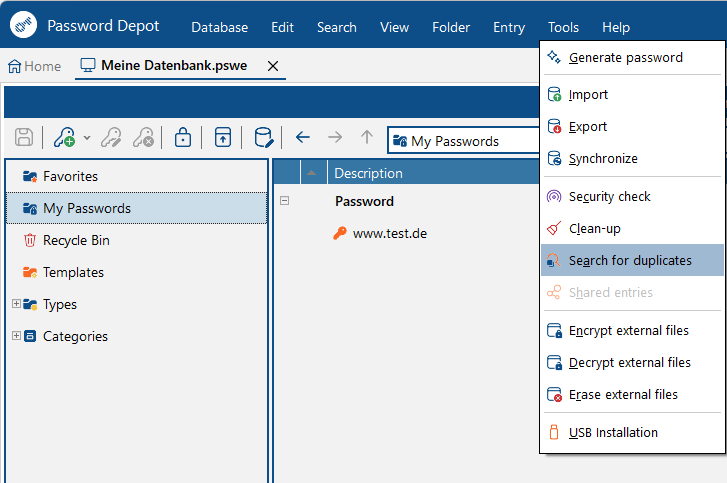This screenshot has height=483, width=727.
Task: Click the Password Depot logo icon
Action: point(23,25)
